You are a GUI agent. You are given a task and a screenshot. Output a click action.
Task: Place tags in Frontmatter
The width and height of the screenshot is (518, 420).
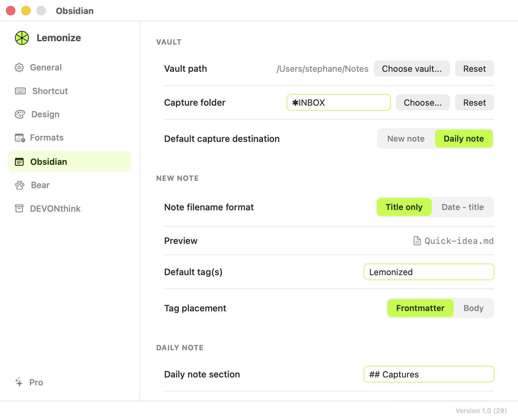tap(420, 308)
